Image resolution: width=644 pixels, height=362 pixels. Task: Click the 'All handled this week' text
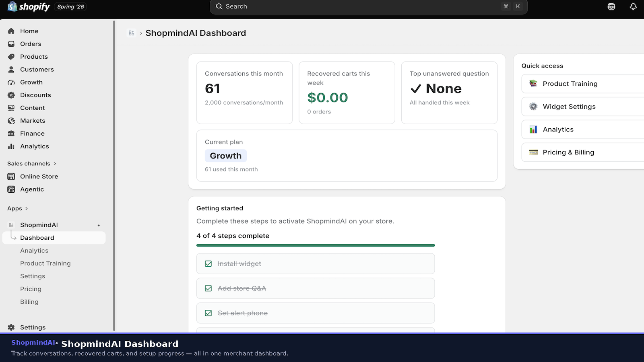tap(440, 103)
